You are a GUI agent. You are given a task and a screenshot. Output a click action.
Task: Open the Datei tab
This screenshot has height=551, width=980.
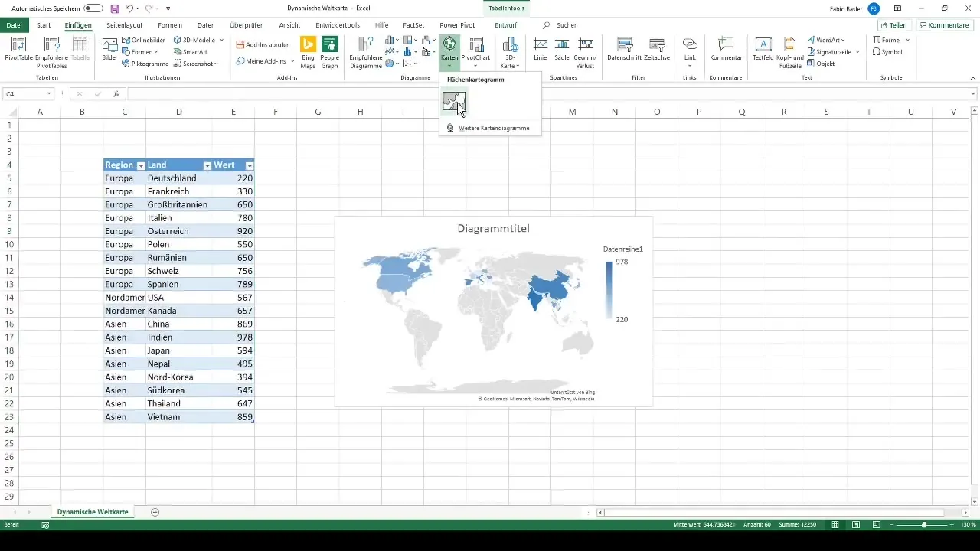(14, 25)
